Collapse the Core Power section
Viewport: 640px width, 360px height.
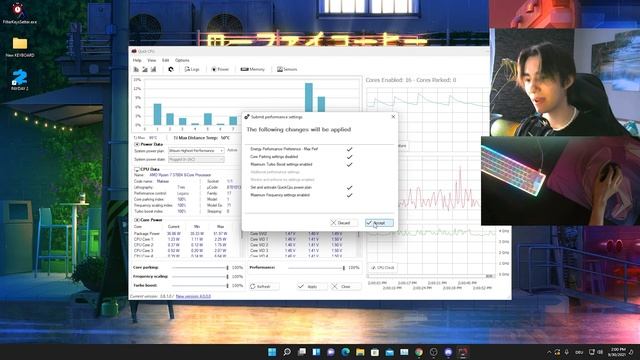[x=137, y=220]
